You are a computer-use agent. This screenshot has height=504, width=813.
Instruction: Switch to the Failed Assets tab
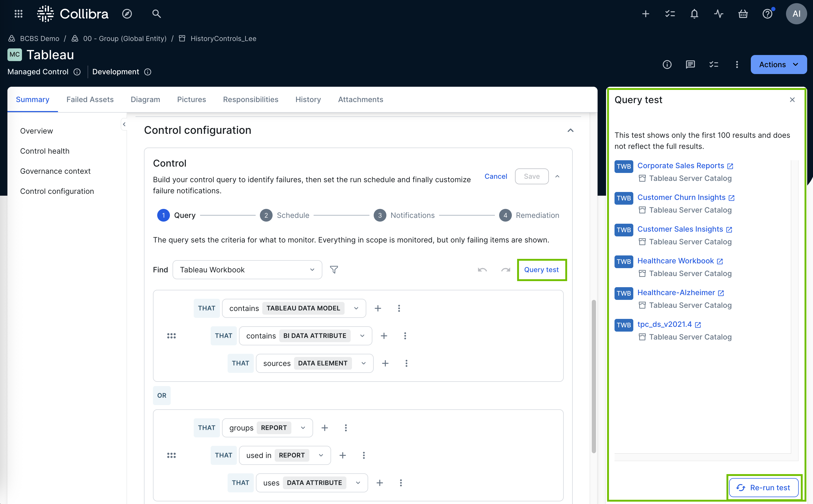(x=90, y=99)
